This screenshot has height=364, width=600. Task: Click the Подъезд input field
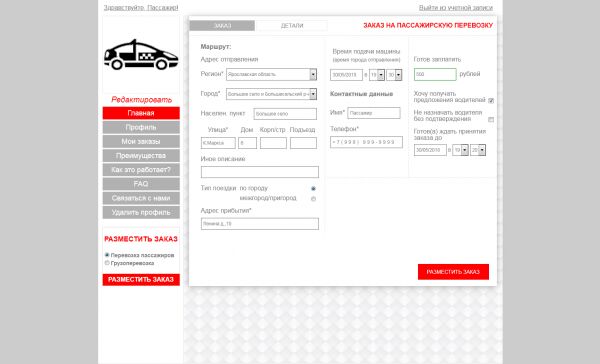point(303,143)
